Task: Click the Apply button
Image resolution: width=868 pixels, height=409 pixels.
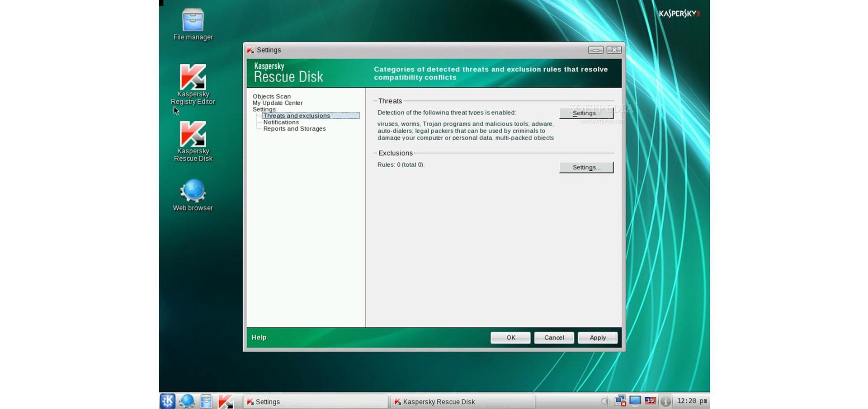Action: (x=598, y=338)
